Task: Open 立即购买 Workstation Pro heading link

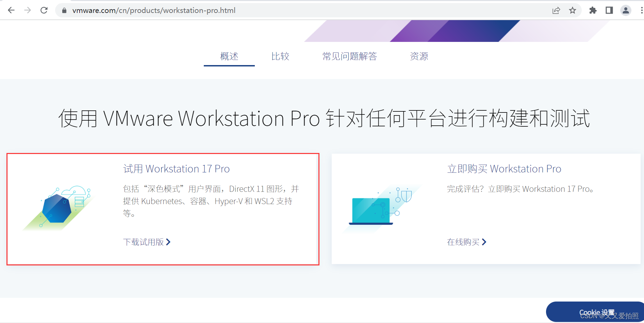Action: [504, 169]
